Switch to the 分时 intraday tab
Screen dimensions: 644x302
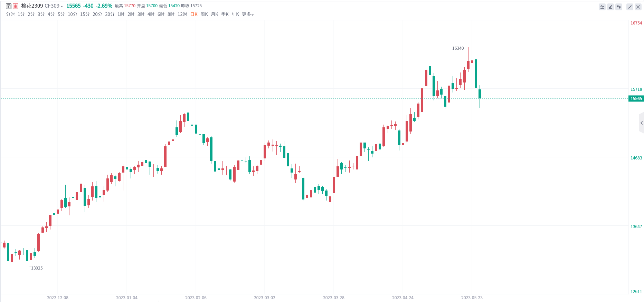coord(10,14)
